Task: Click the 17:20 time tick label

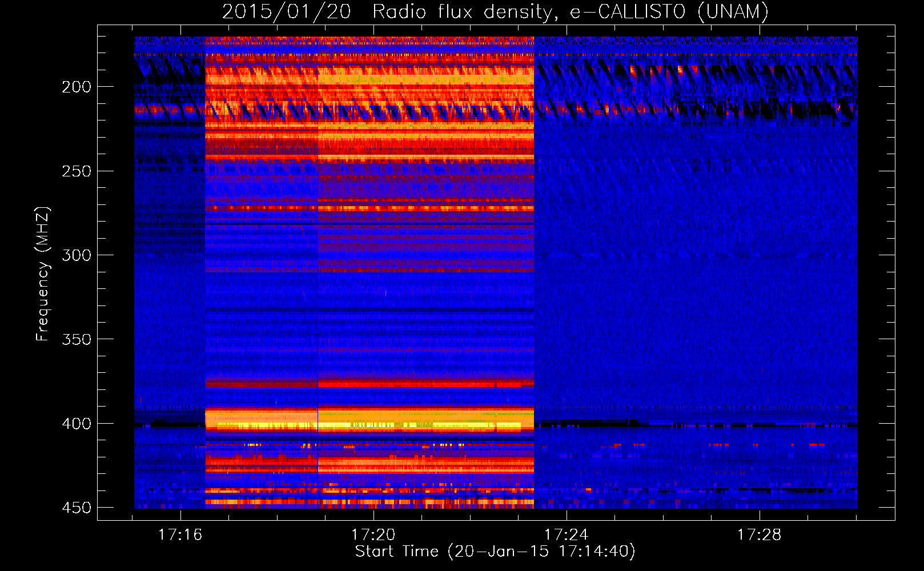Action: 373,535
